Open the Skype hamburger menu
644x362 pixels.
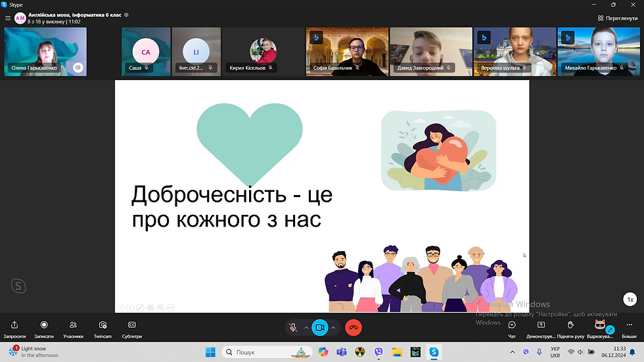pyautogui.click(x=7, y=18)
